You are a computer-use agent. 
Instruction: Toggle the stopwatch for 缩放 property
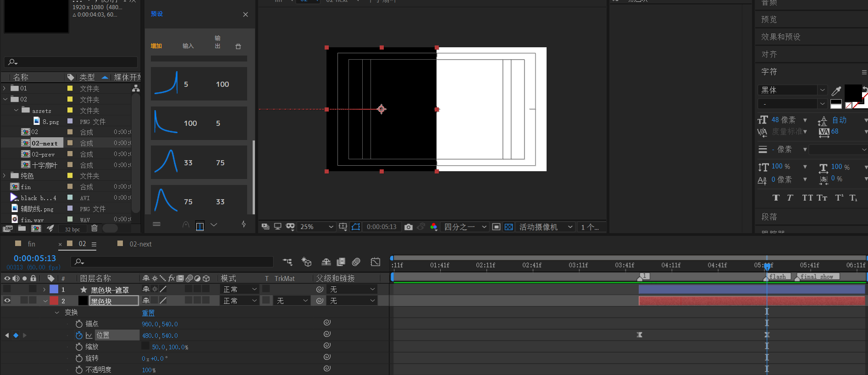point(79,347)
